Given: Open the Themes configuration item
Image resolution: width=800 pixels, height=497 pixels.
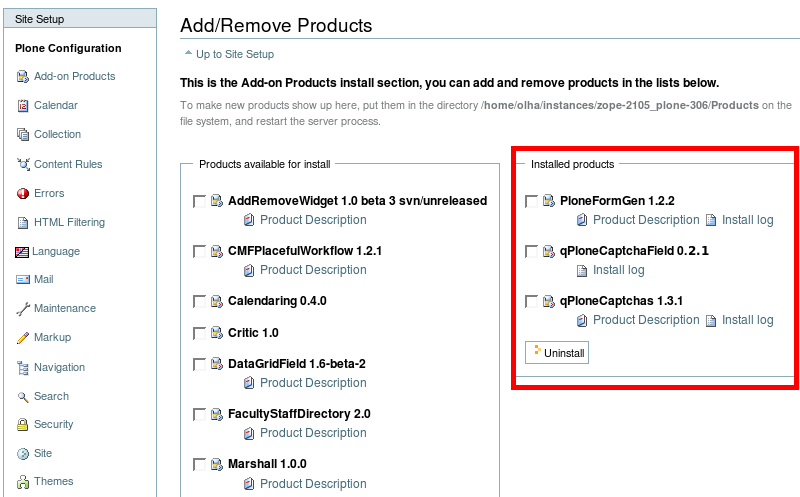Looking at the screenshot, I should coord(53,481).
